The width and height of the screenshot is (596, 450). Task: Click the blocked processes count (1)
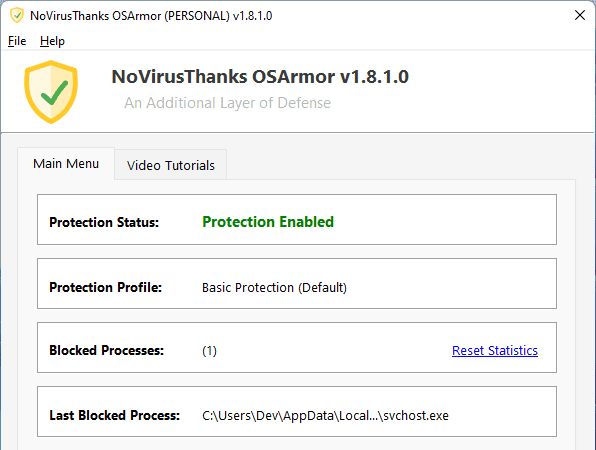coord(209,350)
